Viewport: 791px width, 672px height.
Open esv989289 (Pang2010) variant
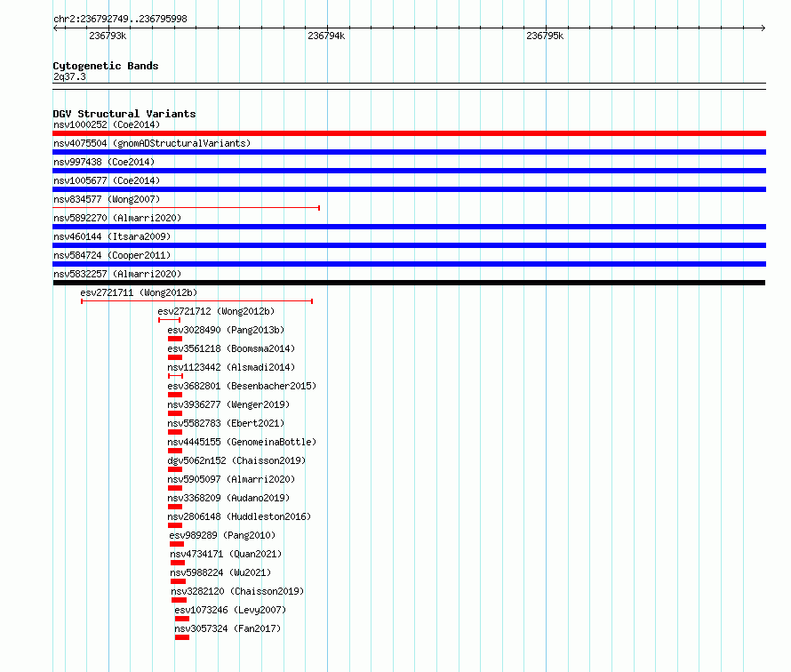pos(222,535)
